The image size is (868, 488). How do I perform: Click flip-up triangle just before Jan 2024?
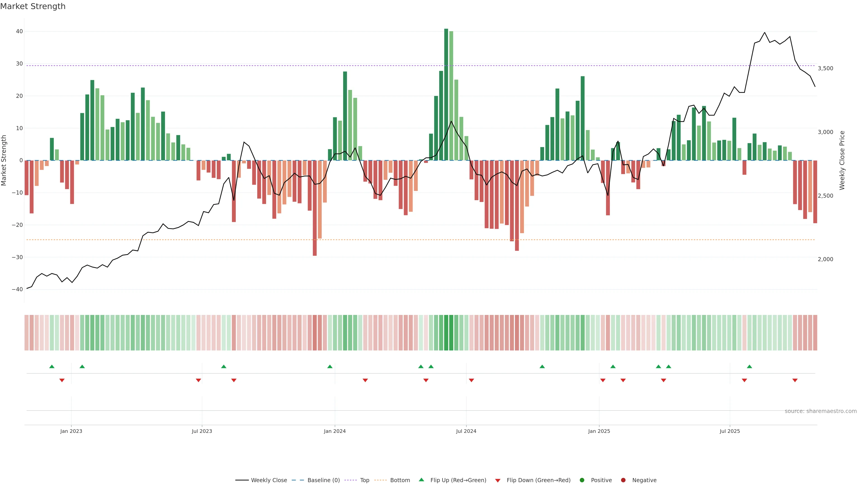[x=330, y=366]
